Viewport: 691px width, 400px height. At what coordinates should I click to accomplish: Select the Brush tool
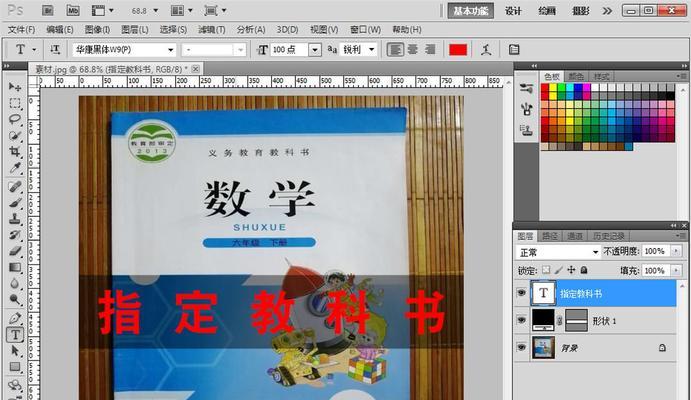[15, 203]
